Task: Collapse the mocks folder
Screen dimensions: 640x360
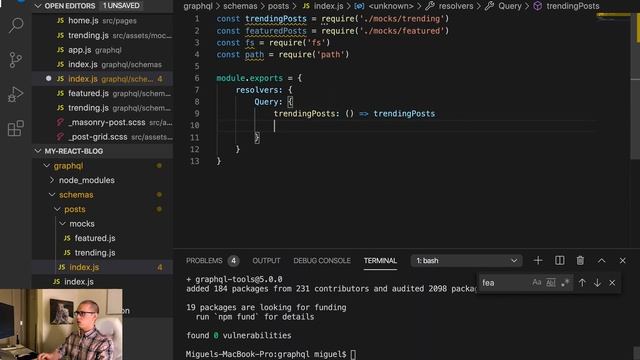Action: (82, 224)
